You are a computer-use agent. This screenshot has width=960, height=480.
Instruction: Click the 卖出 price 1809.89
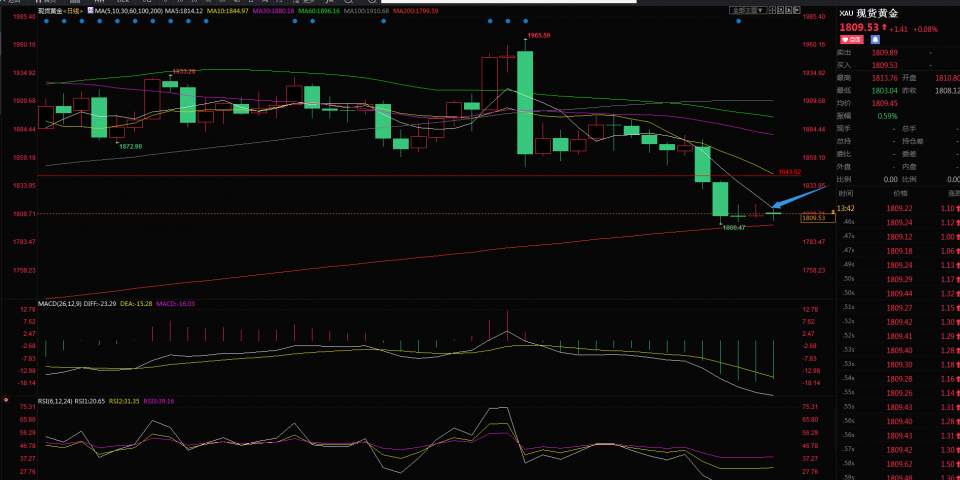[884, 53]
